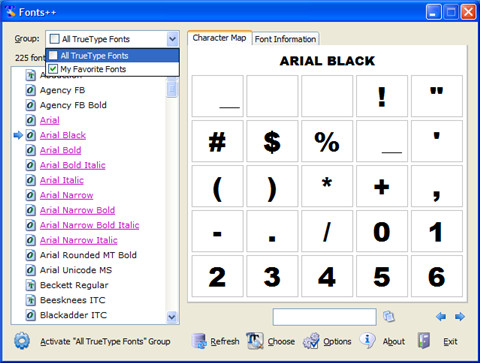This screenshot has width=480, height=363.
Task: Click the Options button label
Action: pos(337,342)
